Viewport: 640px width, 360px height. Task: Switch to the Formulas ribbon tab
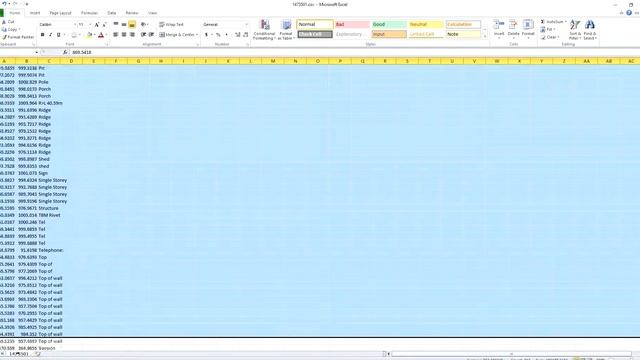tap(89, 13)
